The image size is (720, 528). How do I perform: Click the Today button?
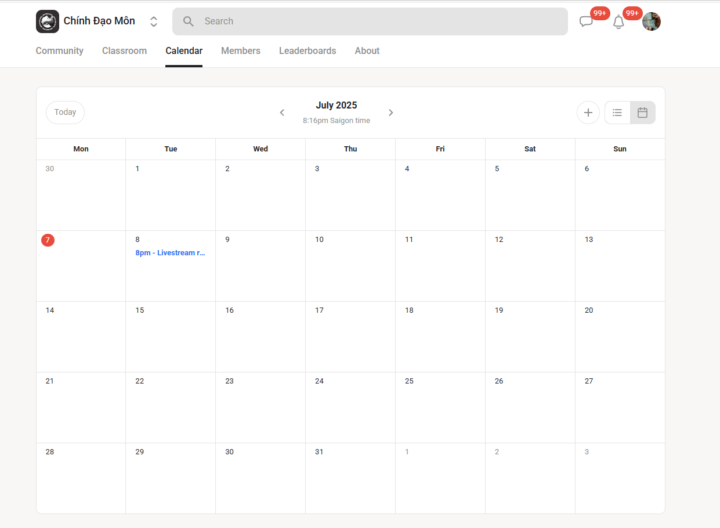(x=65, y=112)
